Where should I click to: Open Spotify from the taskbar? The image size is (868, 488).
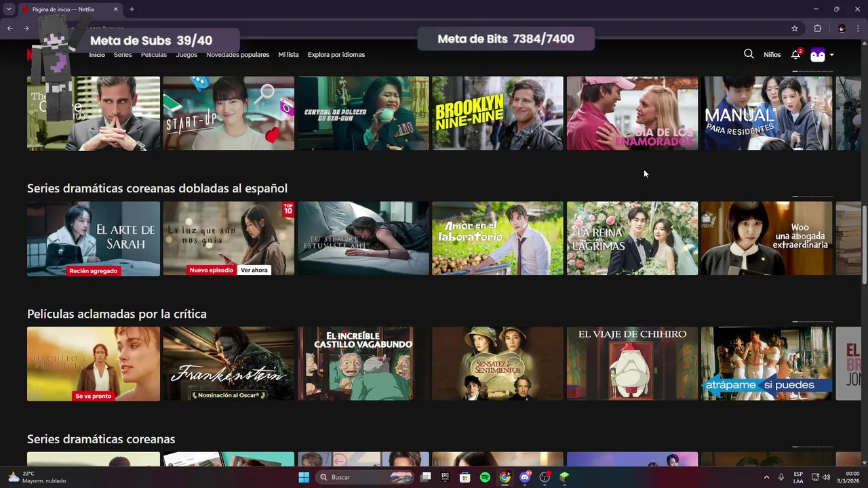[485, 477]
